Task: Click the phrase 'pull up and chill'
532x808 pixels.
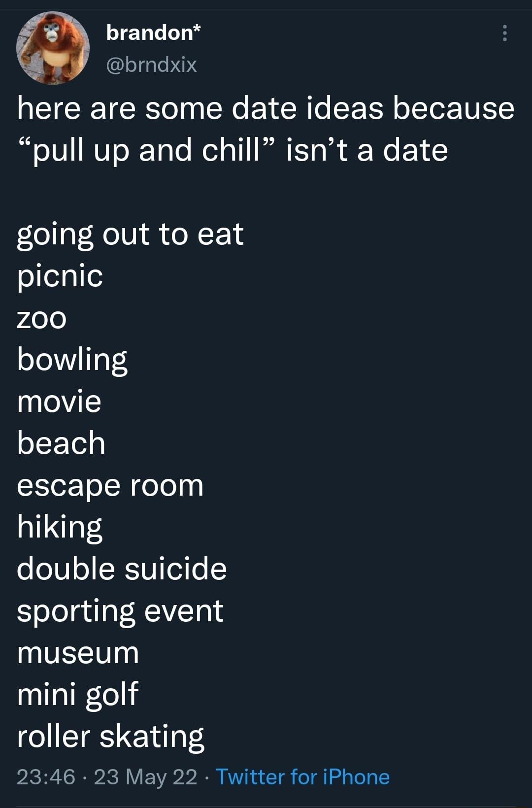Action: pyautogui.click(x=145, y=150)
